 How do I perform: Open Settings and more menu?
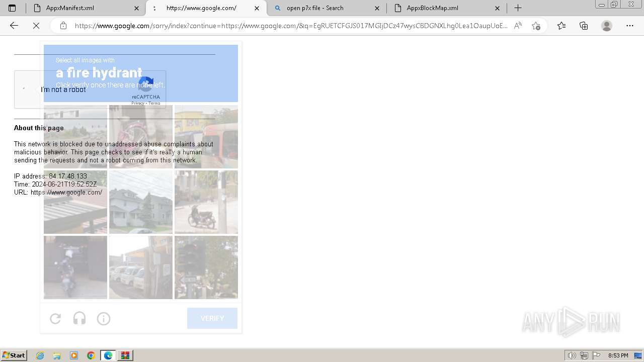pos(630,26)
